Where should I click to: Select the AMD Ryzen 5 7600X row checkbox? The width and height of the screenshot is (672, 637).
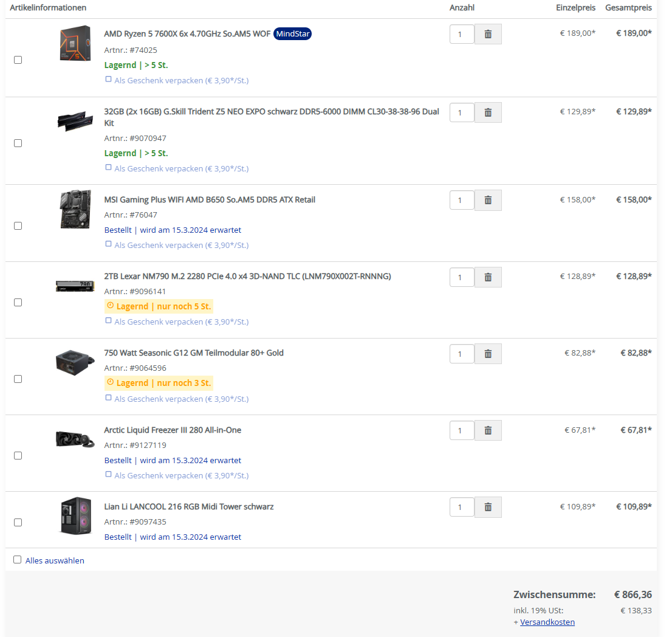coord(18,60)
